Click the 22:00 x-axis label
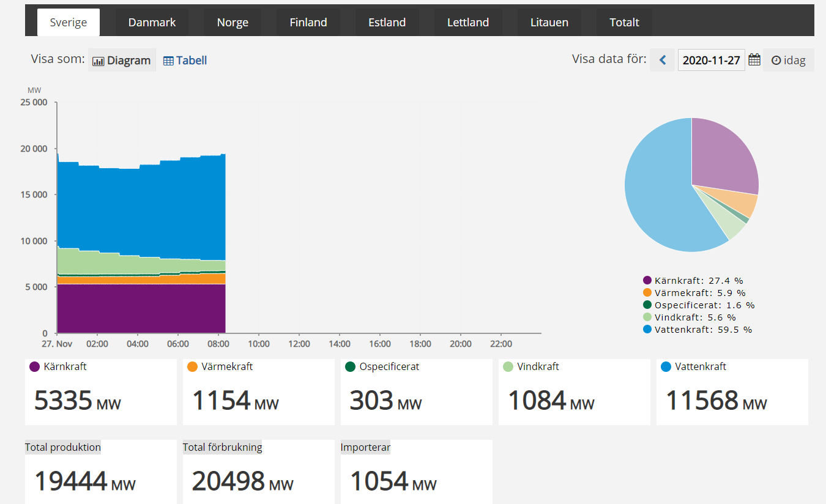The height and width of the screenshot is (504, 826). pos(501,344)
